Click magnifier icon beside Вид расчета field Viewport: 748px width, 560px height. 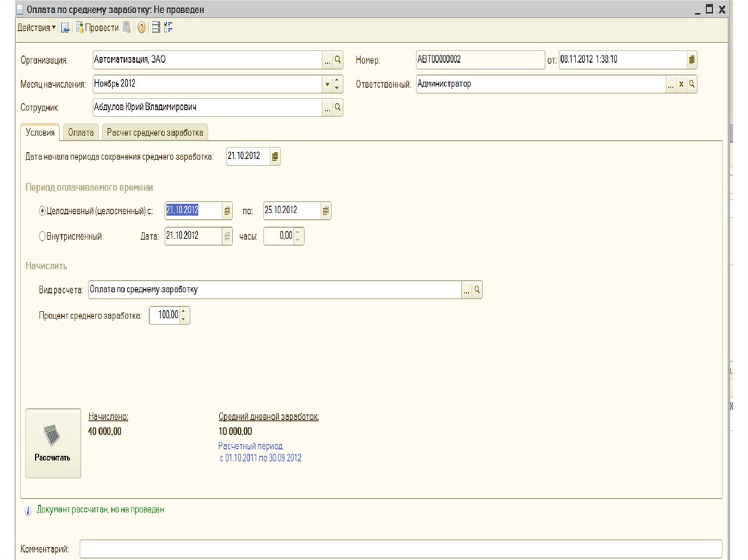477,290
